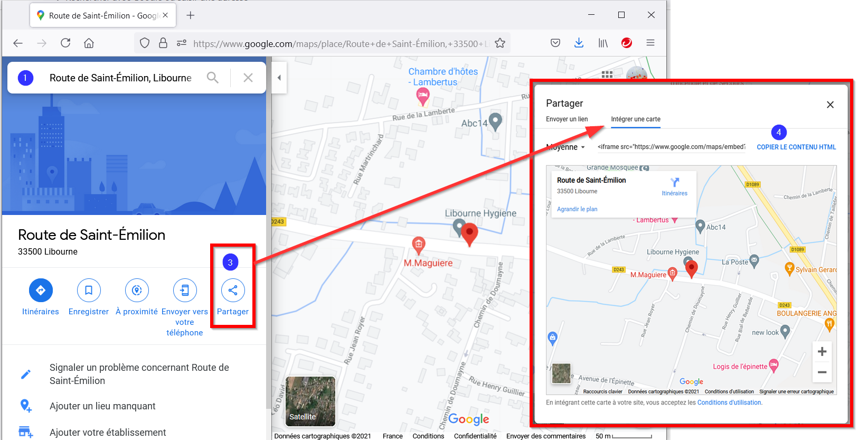
Task: Bookmark this page with the star icon
Action: coord(500,43)
